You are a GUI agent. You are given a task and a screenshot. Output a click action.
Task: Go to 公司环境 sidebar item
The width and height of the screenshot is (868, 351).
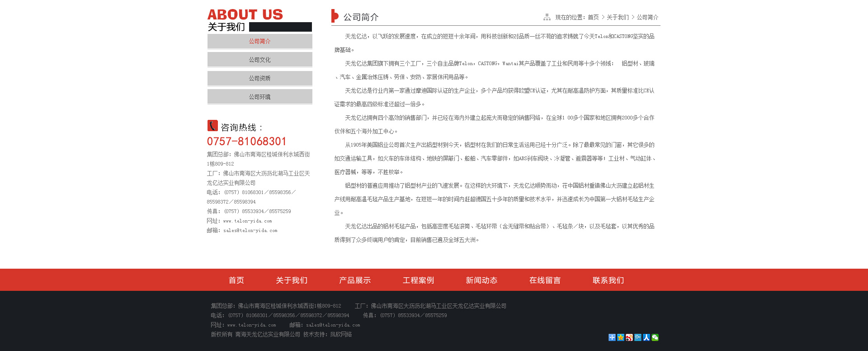(259, 97)
